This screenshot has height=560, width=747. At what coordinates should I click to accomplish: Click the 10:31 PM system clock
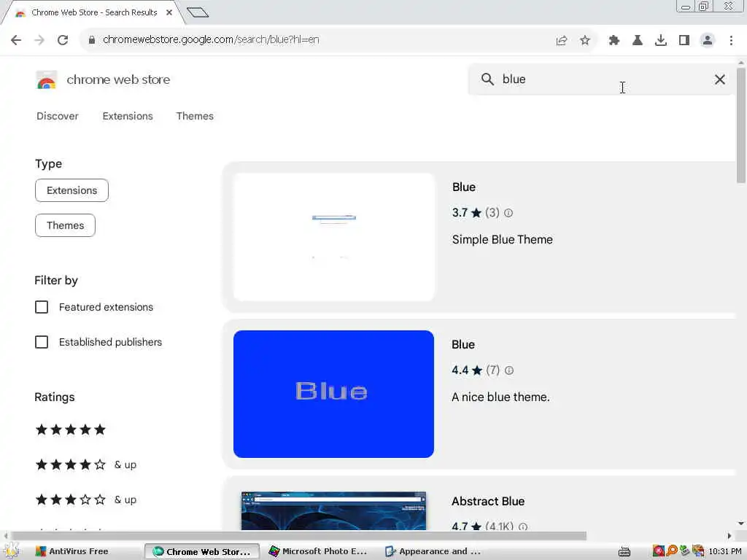725,551
